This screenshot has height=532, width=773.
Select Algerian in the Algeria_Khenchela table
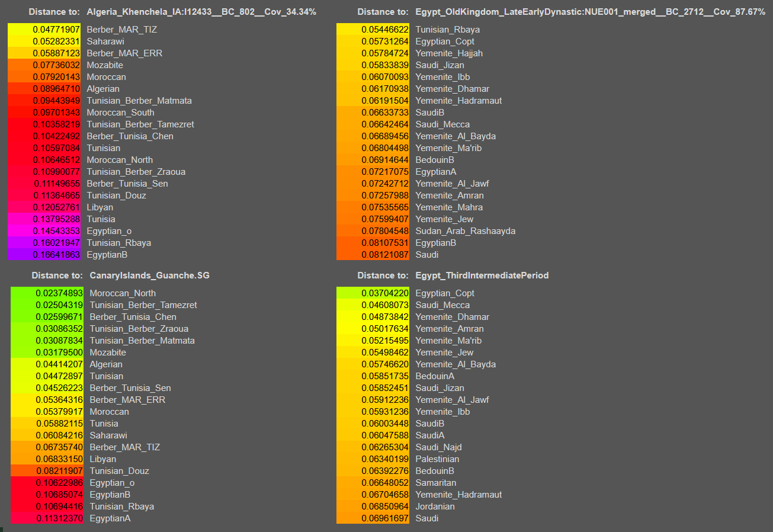pos(103,89)
